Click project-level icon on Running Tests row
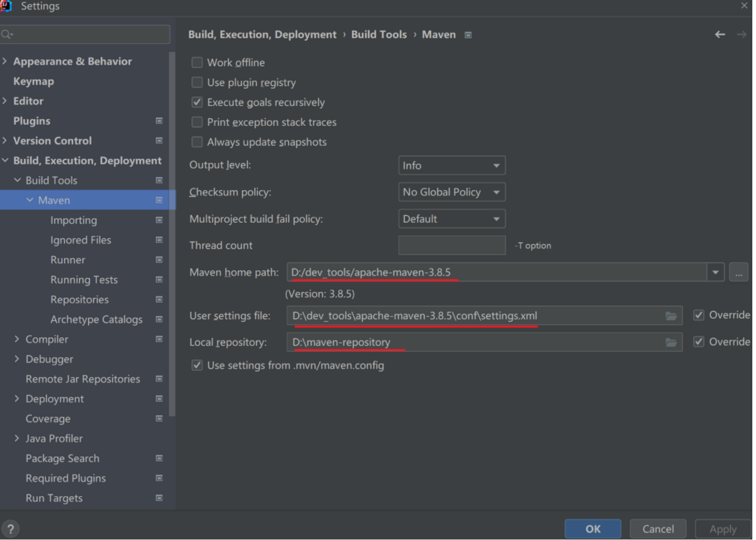Image resolution: width=756 pixels, height=540 pixels. tap(159, 280)
